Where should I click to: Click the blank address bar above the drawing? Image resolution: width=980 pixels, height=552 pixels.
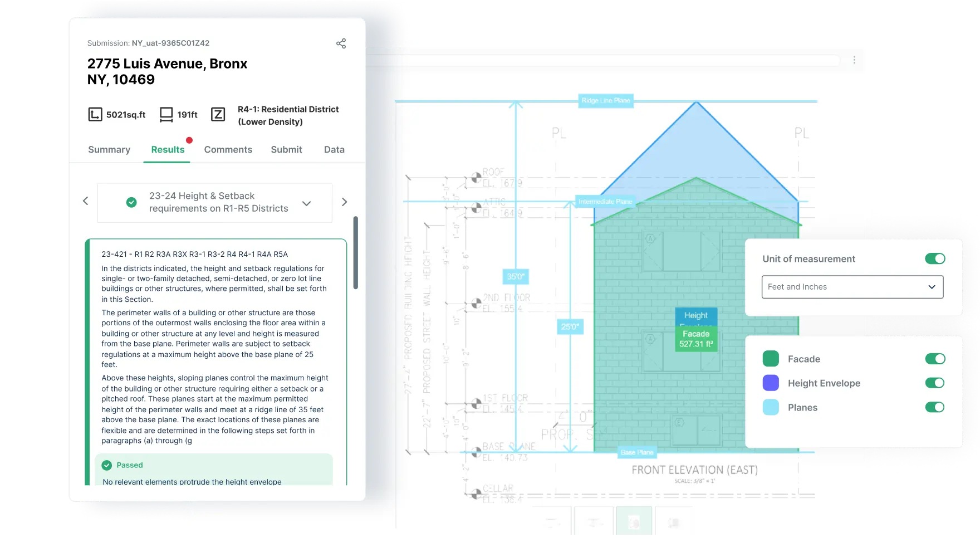point(602,60)
